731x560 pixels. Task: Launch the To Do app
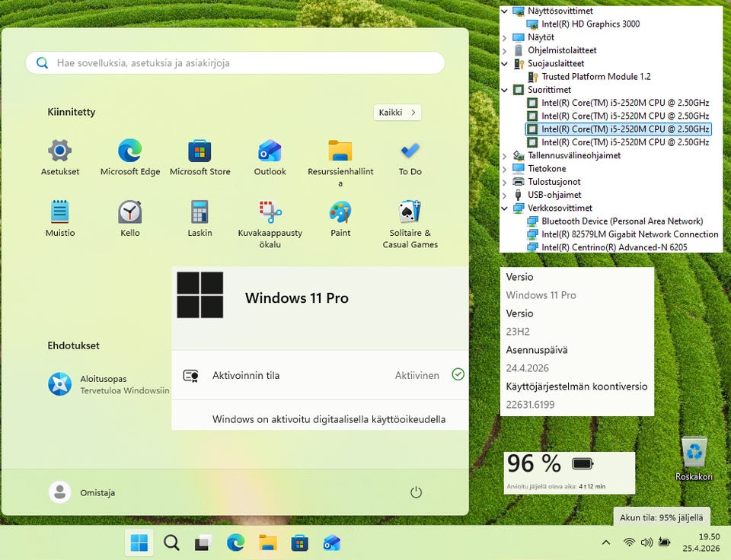(410, 157)
